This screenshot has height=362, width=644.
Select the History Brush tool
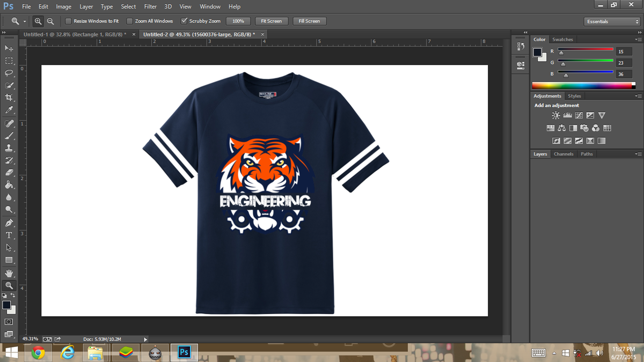(x=9, y=160)
